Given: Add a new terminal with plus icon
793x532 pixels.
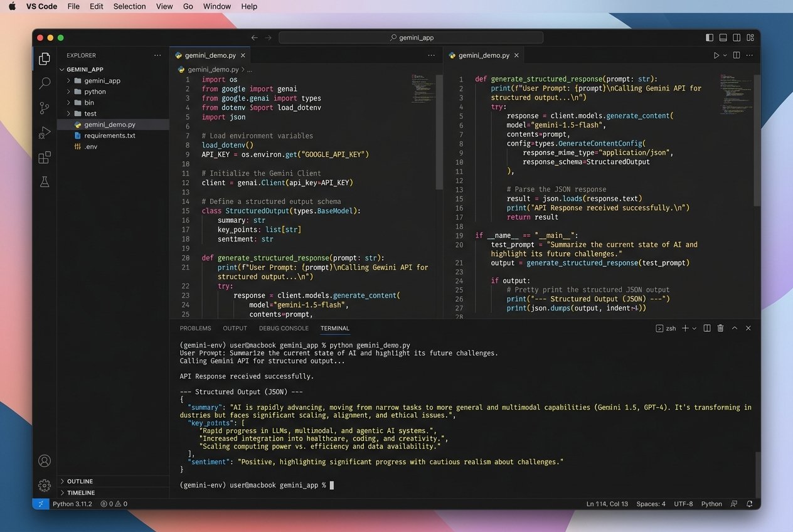Looking at the screenshot, I should 685,328.
